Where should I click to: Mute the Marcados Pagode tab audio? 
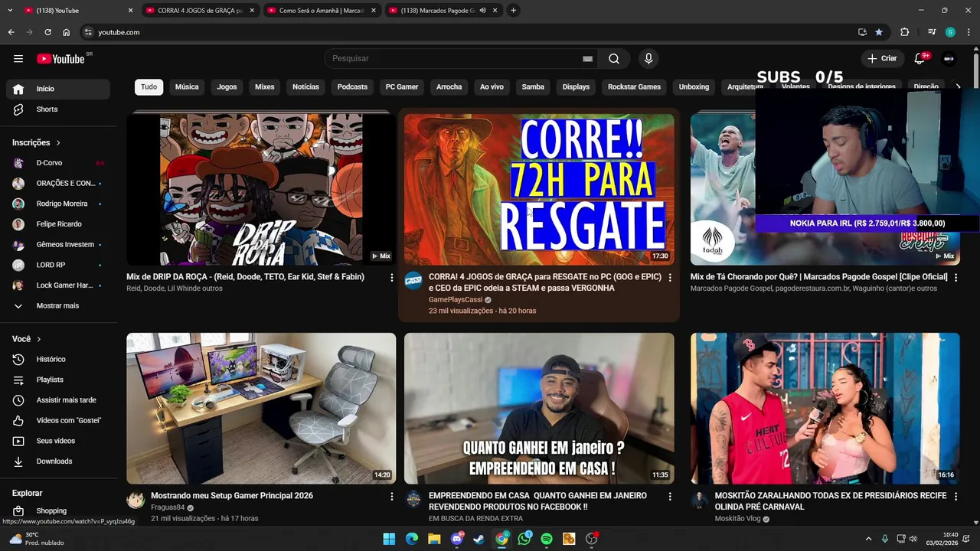click(482, 11)
